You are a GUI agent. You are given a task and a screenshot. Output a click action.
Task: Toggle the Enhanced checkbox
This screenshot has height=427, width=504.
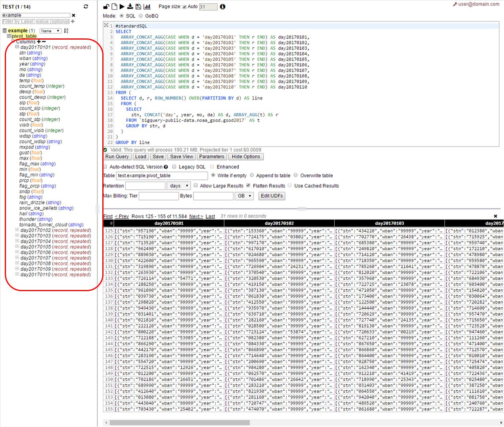point(212,167)
